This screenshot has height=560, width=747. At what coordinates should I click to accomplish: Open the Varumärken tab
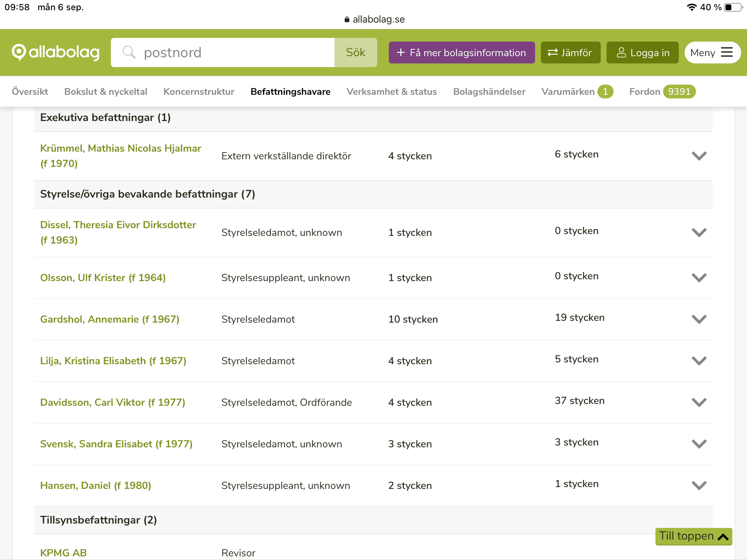(577, 92)
